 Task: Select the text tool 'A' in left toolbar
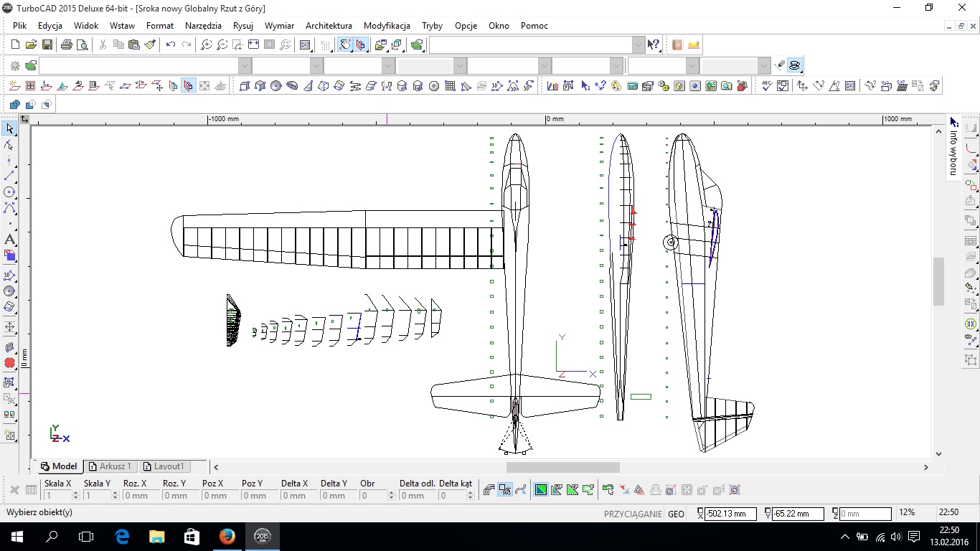pos(9,240)
